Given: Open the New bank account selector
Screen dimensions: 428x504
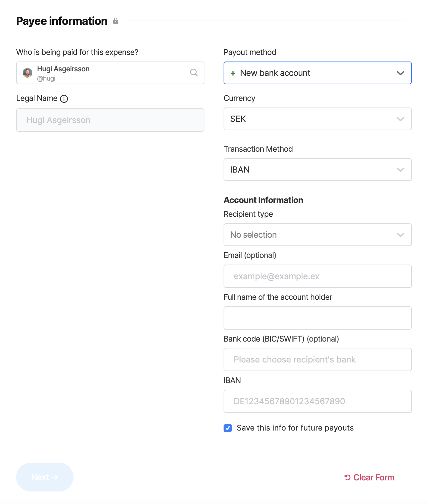Looking at the screenshot, I should (317, 73).
